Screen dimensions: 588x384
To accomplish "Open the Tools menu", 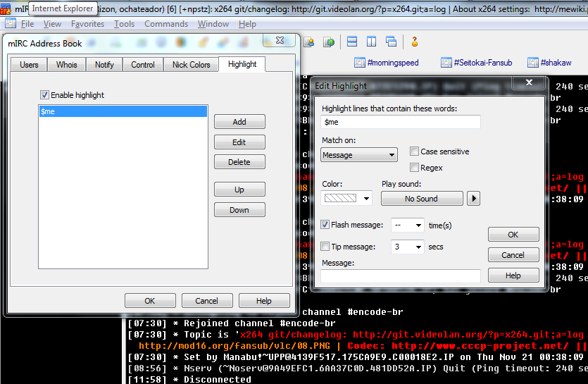I will (124, 24).
